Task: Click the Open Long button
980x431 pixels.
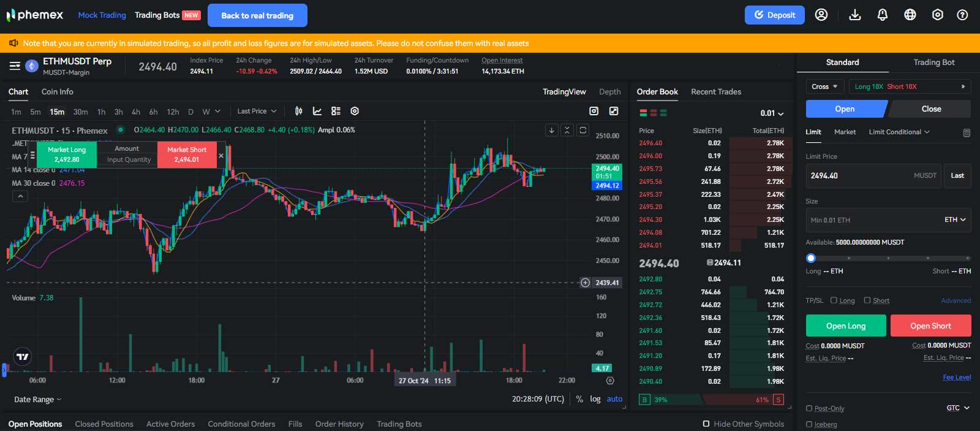Action: 846,326
